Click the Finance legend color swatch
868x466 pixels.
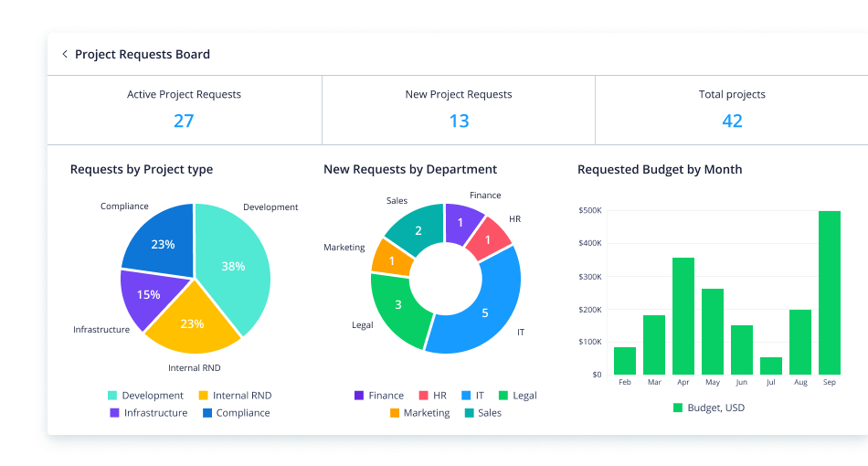pyautogui.click(x=359, y=395)
